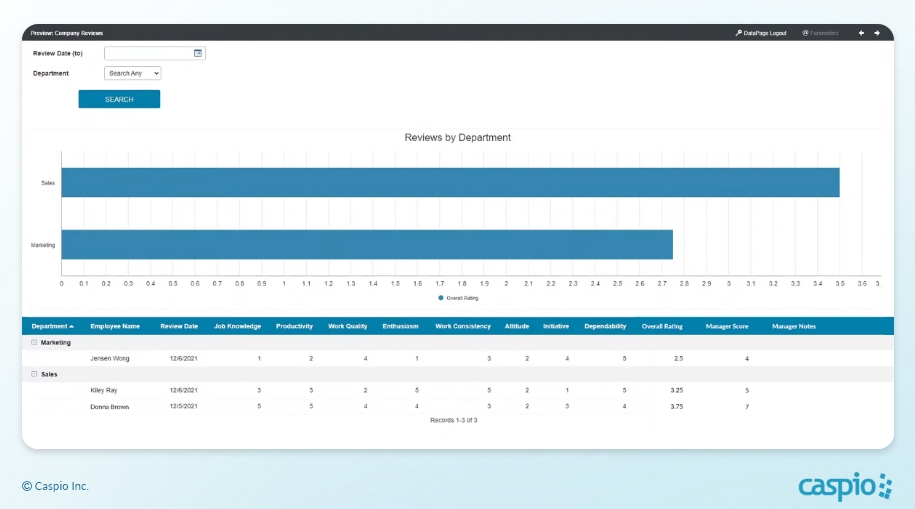
Task: Click the forward arrow in header
Action: (877, 33)
